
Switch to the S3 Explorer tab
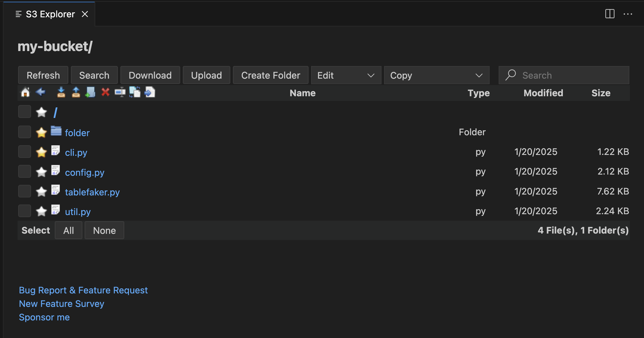(x=50, y=14)
